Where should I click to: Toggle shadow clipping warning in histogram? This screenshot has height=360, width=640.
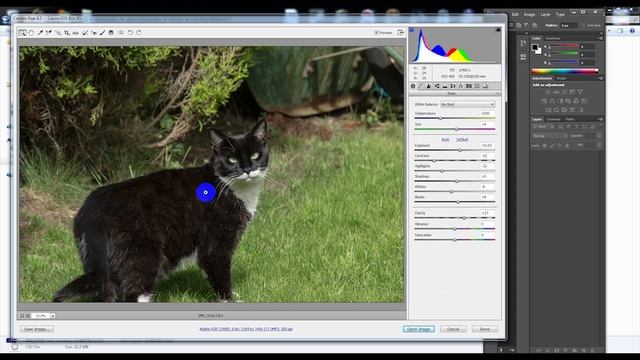tap(411, 29)
